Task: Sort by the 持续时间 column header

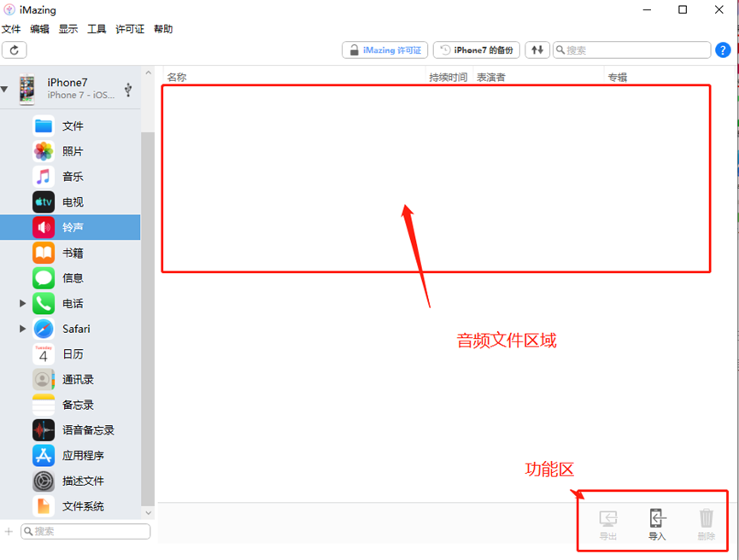Action: [x=449, y=77]
